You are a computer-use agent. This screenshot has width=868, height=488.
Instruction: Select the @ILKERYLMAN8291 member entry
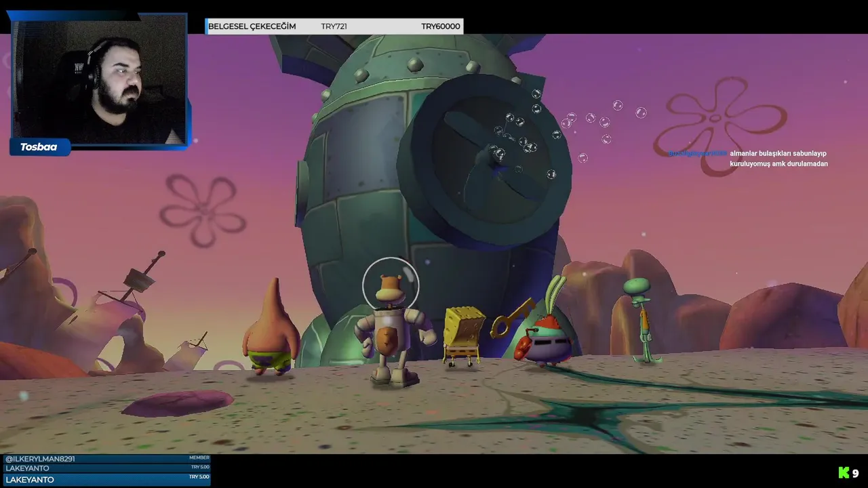(x=107, y=459)
